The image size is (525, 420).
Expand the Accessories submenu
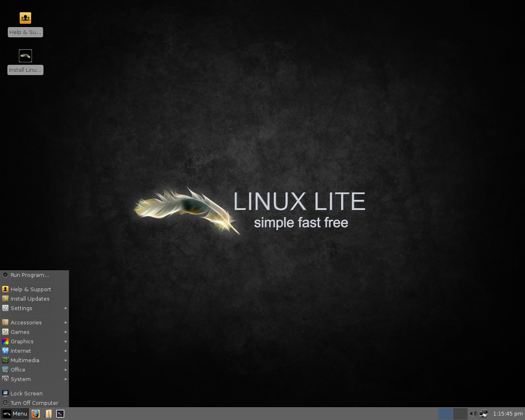point(34,322)
